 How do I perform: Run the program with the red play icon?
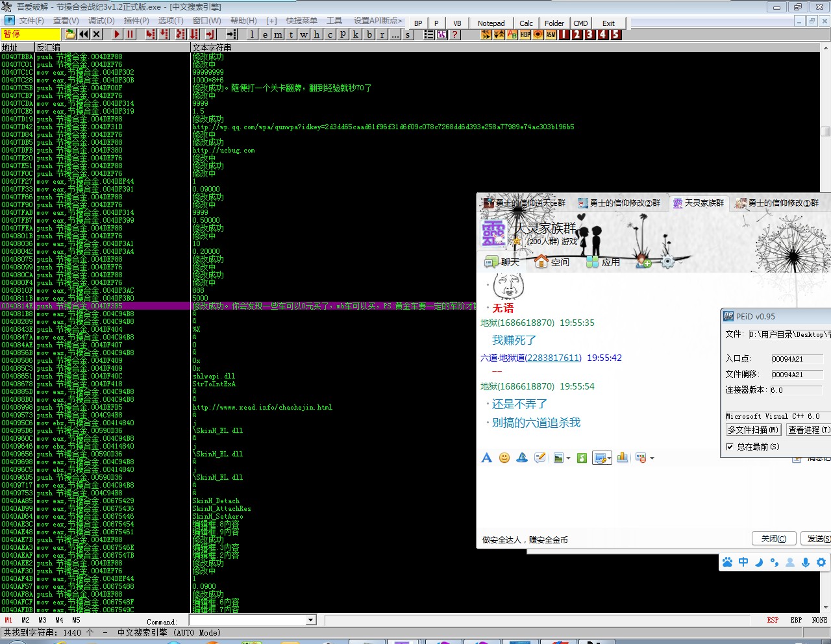[118, 34]
